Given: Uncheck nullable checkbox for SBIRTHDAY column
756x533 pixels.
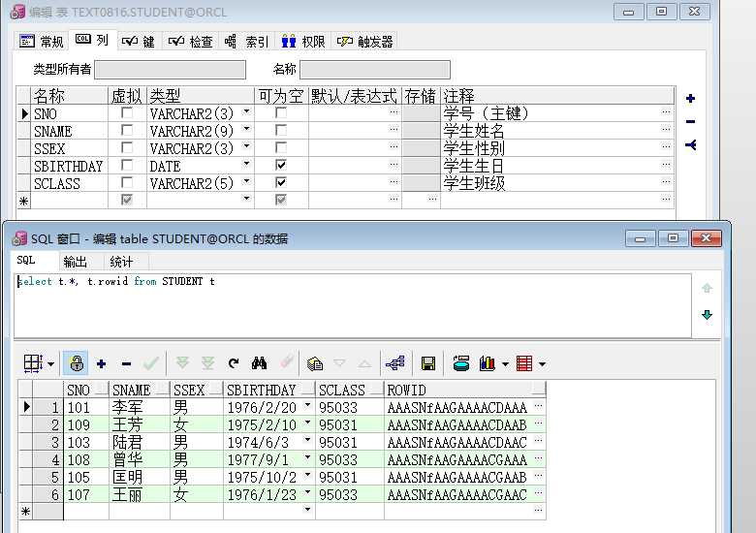Looking at the screenshot, I should point(281,165).
